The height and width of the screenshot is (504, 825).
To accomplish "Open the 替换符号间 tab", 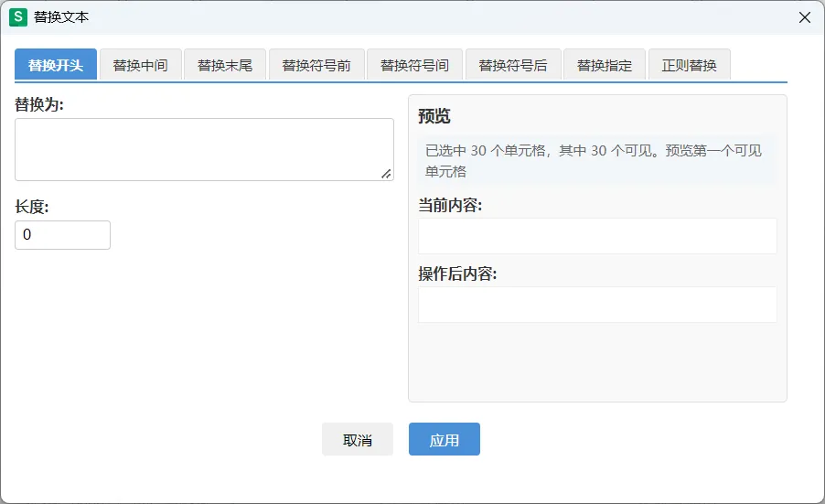I will click(414, 65).
